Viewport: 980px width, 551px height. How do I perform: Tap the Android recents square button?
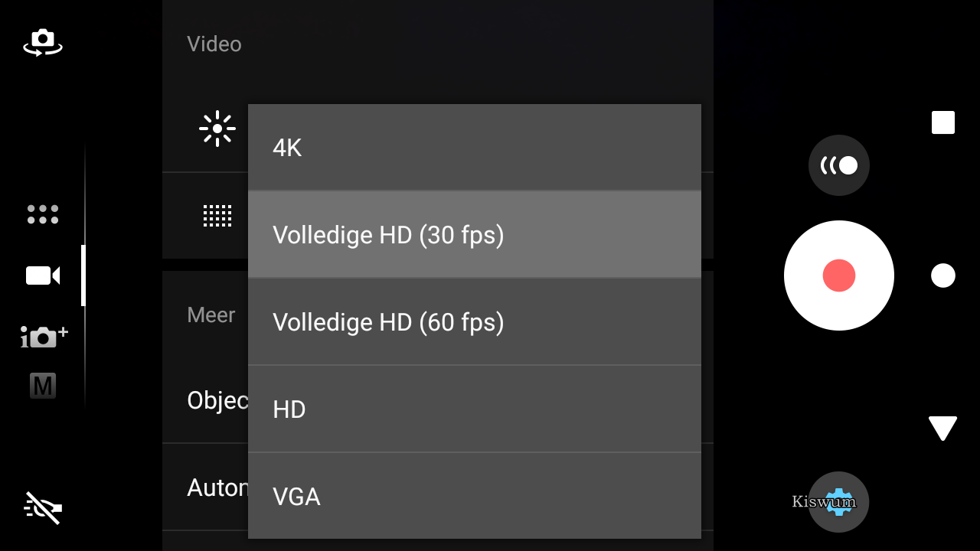coord(943,122)
